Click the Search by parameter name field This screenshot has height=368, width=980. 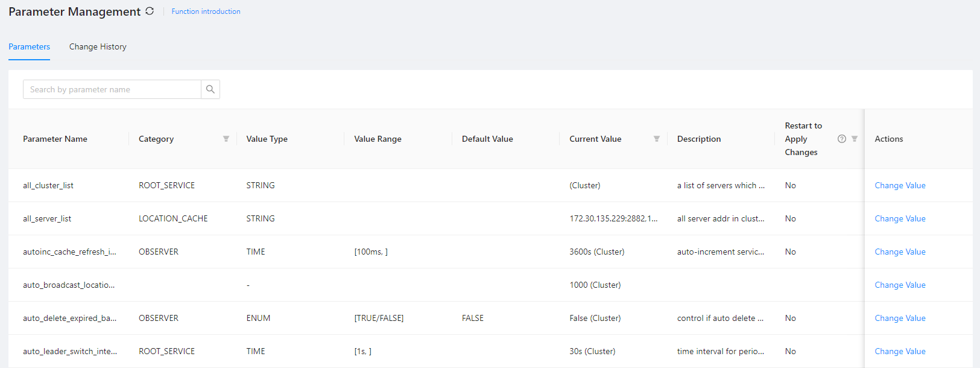click(112, 89)
